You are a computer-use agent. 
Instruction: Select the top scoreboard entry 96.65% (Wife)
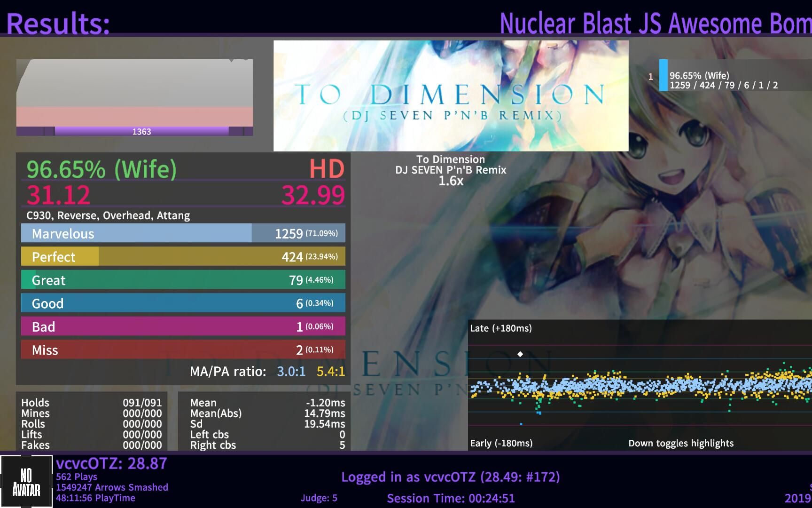click(735, 75)
